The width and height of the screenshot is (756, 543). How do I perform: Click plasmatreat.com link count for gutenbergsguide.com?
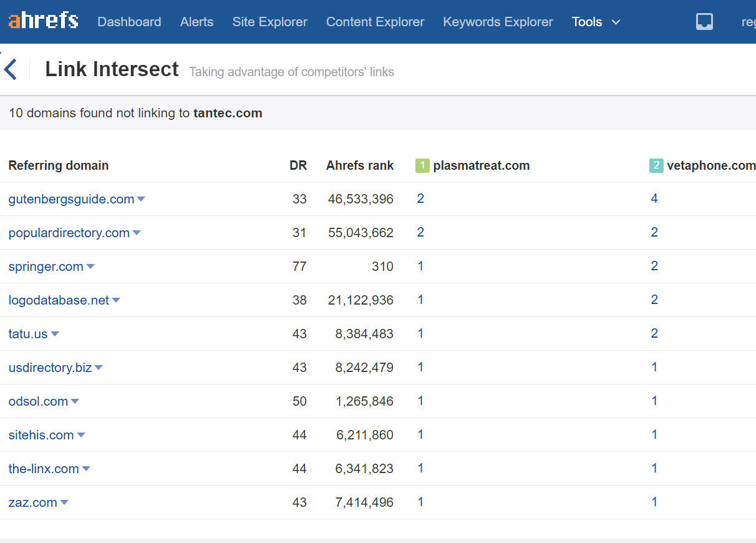coord(420,198)
